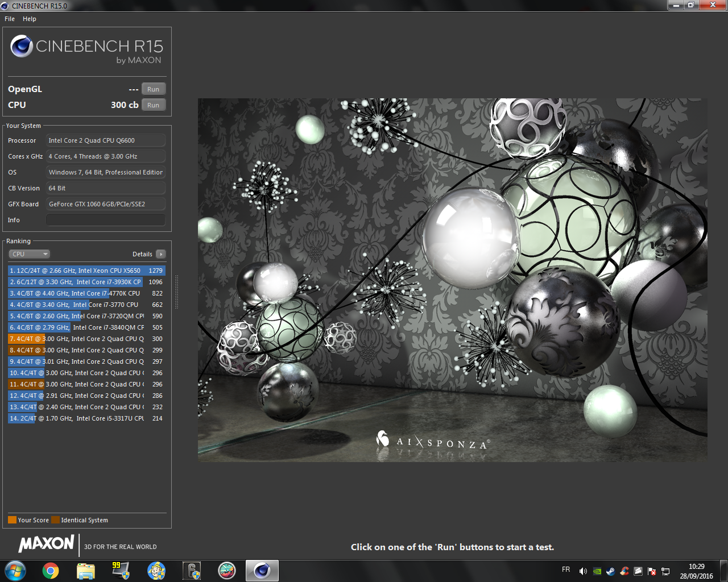Open the round colorful taskbar app icon

(227, 571)
